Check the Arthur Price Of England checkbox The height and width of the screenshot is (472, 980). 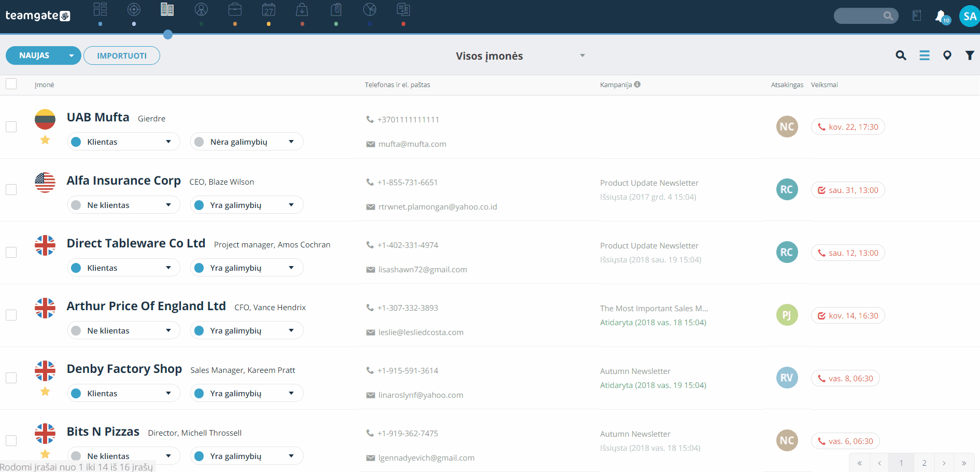pyautogui.click(x=11, y=315)
